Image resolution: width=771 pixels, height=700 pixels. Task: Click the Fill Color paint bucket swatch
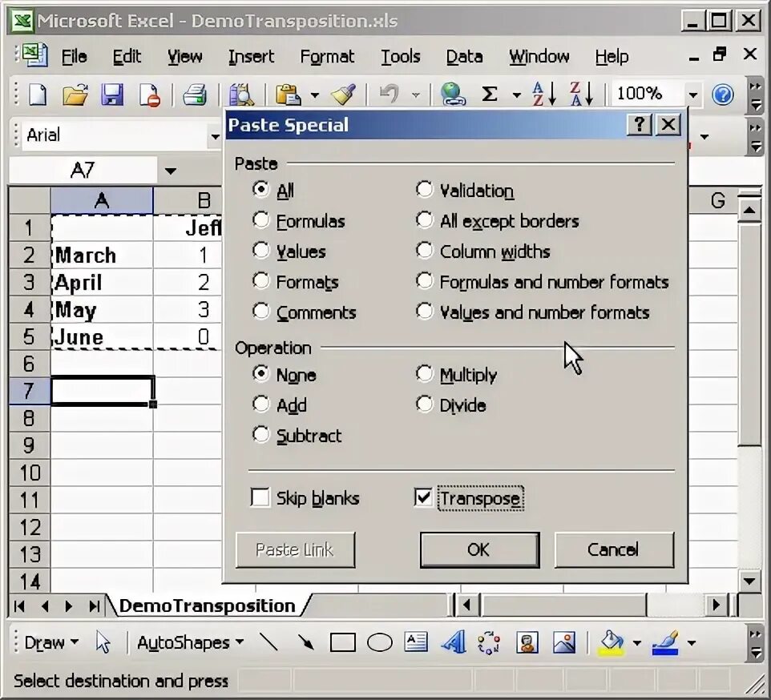click(612, 642)
